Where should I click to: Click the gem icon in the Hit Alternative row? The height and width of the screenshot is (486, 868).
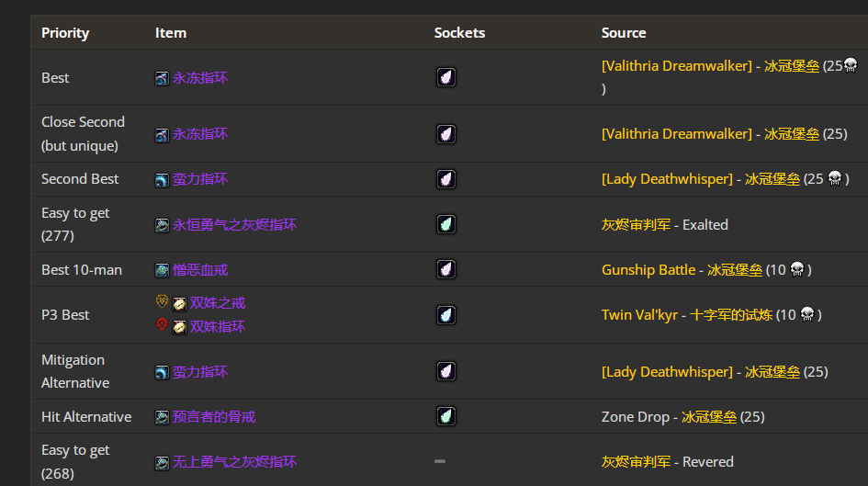point(445,416)
